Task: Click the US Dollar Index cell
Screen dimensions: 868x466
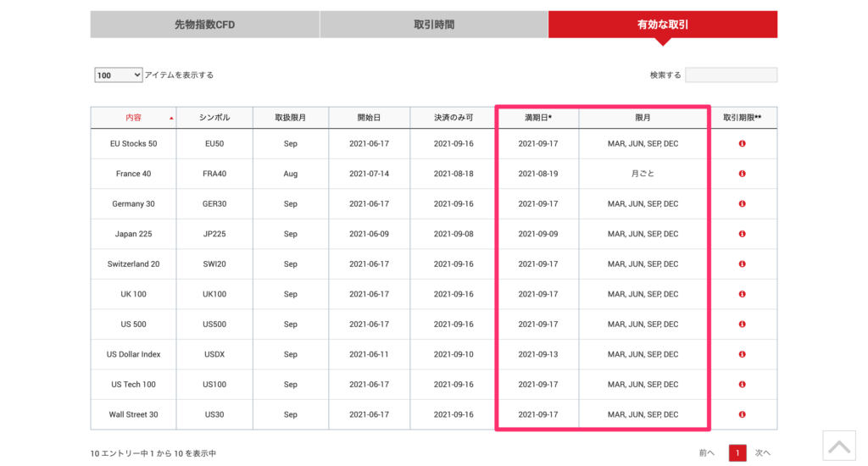Action: [x=133, y=354]
